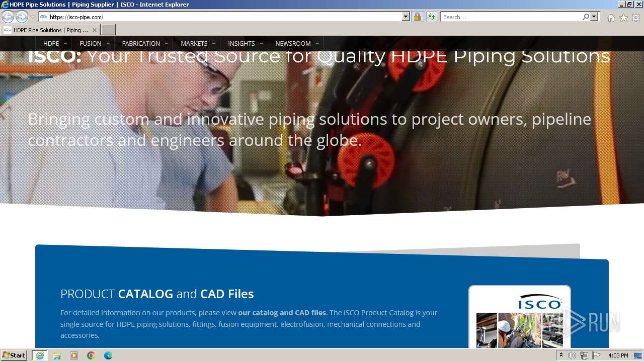Image resolution: width=644 pixels, height=362 pixels.
Task: Open the FUSION menu
Action: (x=91, y=43)
